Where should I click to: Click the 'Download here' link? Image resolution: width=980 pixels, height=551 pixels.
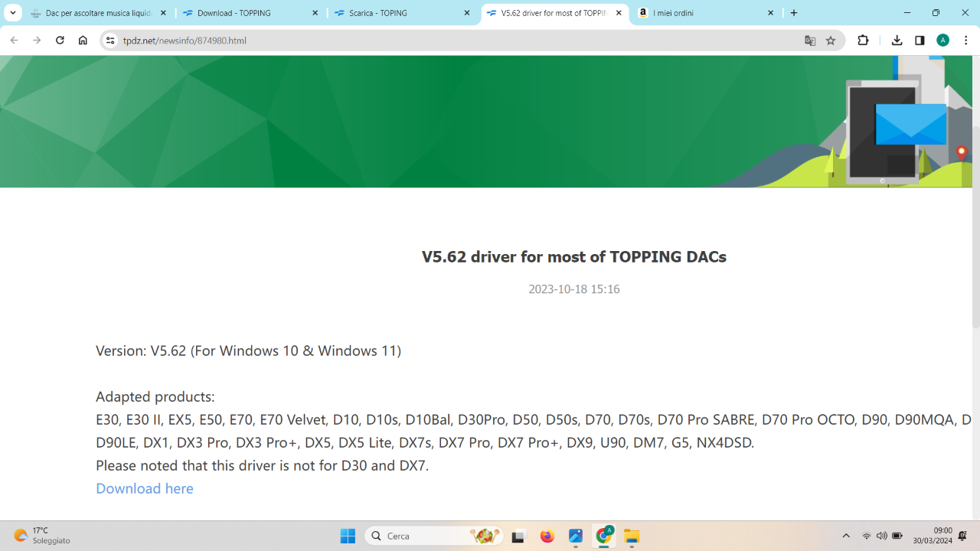click(x=145, y=488)
